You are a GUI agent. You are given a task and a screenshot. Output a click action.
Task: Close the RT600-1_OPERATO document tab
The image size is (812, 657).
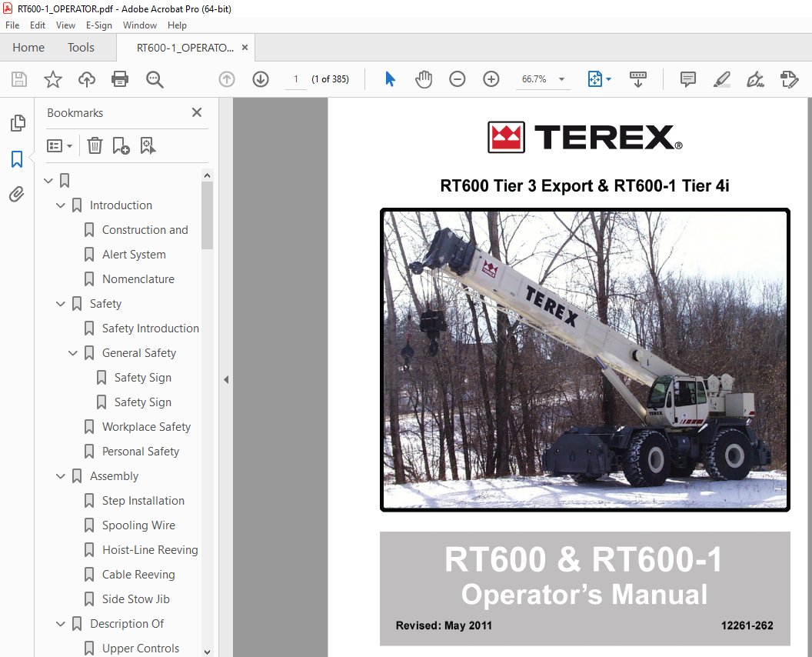click(245, 48)
